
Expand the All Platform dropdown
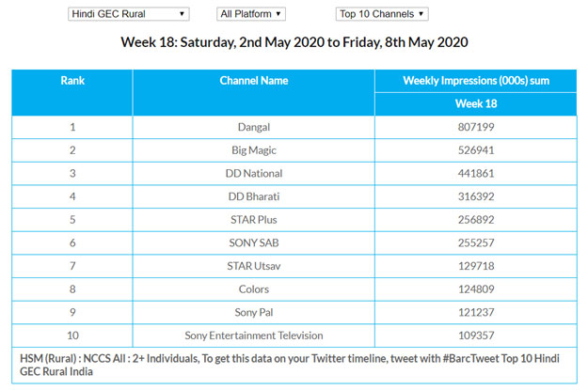pyautogui.click(x=250, y=14)
